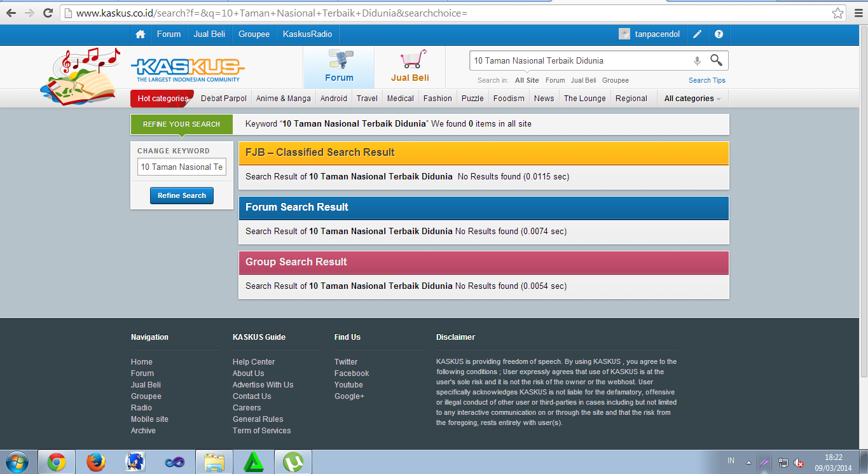868x474 pixels.
Task: Open Firefox from the taskbar
Action: coord(95,462)
